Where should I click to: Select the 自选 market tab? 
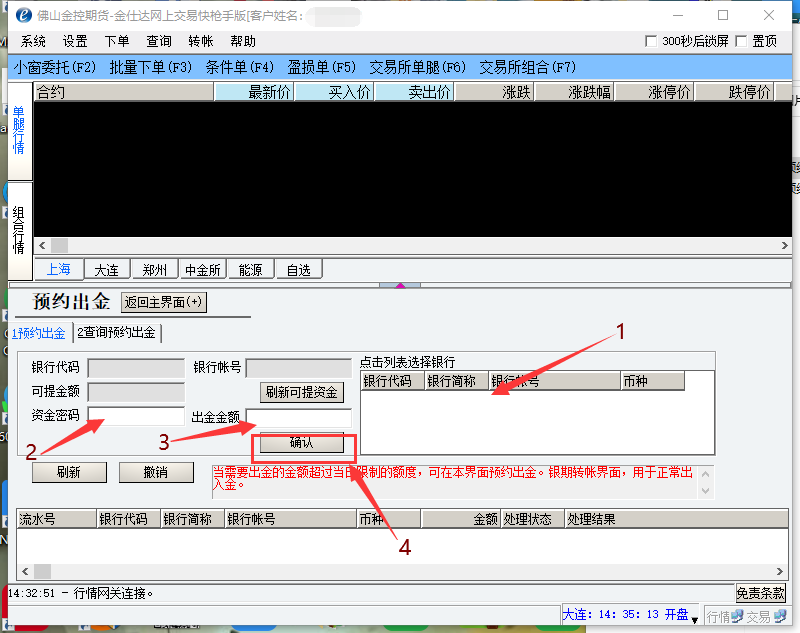click(x=298, y=270)
